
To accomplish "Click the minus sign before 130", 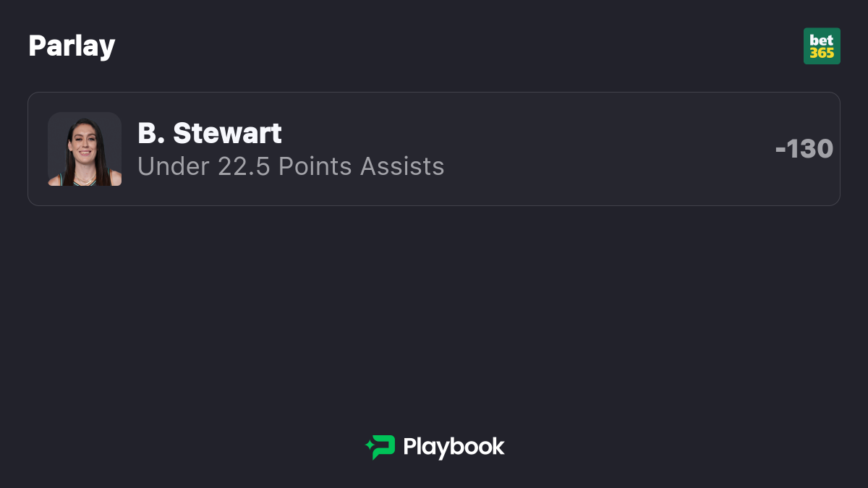I will (x=780, y=150).
